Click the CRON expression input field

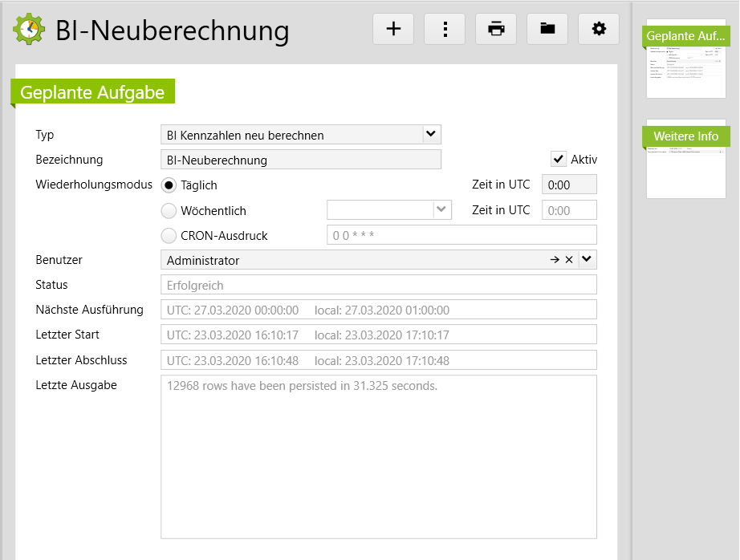click(x=461, y=235)
